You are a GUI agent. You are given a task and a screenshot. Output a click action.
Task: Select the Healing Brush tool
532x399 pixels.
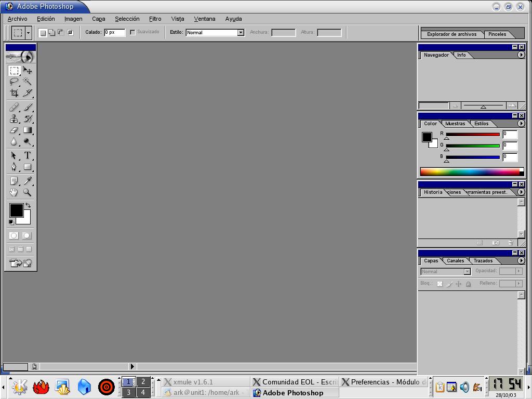(14, 108)
